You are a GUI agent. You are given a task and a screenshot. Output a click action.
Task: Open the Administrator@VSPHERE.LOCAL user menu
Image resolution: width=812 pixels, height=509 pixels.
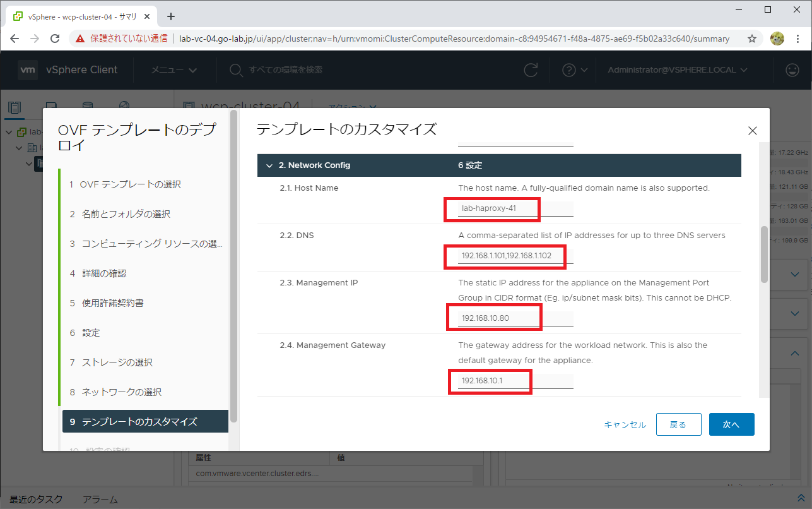pyautogui.click(x=678, y=70)
